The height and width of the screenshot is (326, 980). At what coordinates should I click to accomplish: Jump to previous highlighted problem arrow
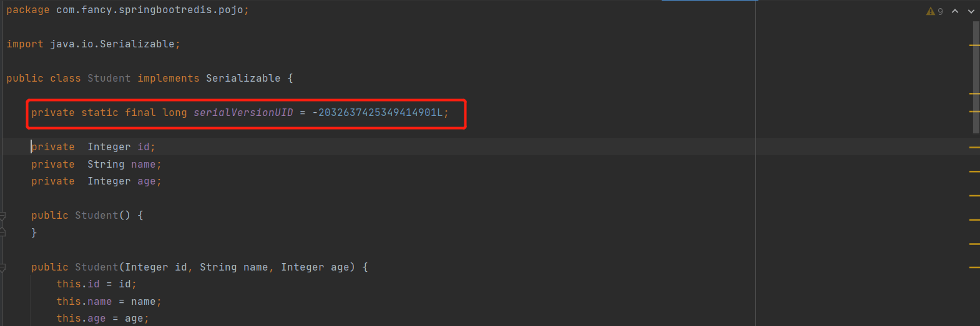point(955,11)
